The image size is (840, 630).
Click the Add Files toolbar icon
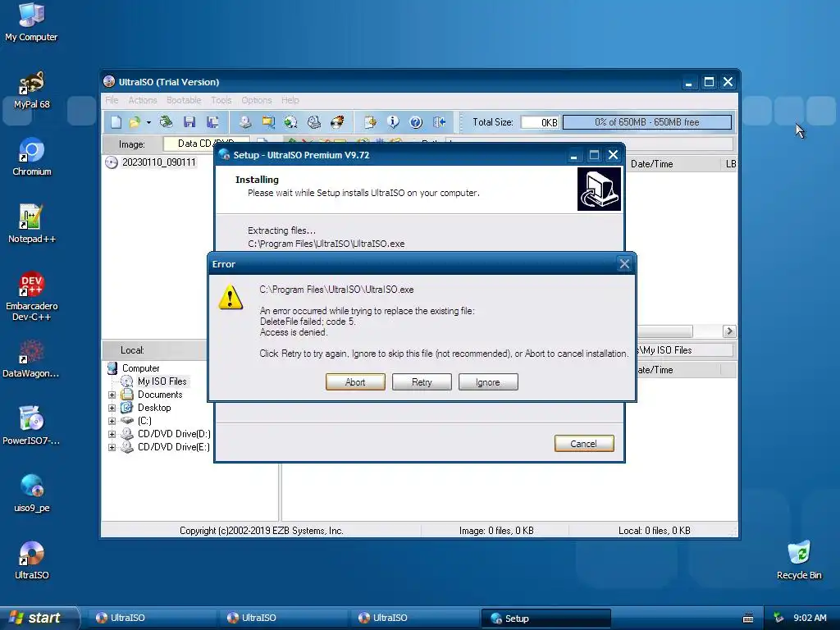tap(370, 122)
